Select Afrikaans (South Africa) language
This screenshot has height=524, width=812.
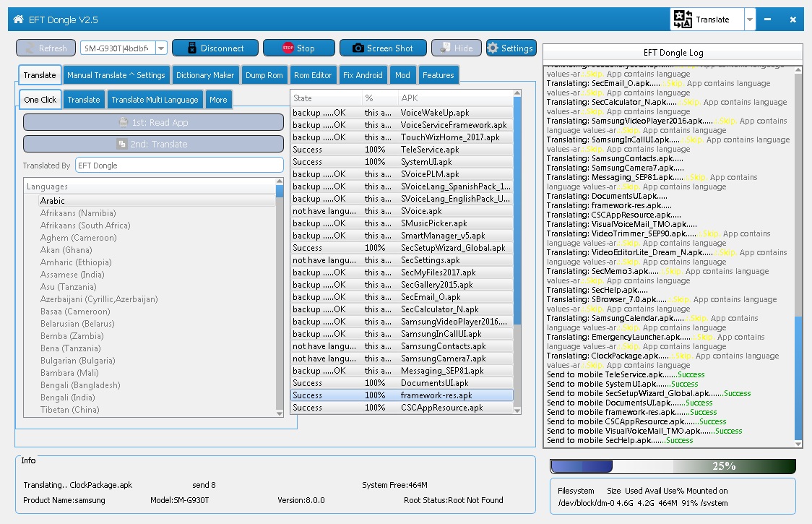[x=85, y=226]
